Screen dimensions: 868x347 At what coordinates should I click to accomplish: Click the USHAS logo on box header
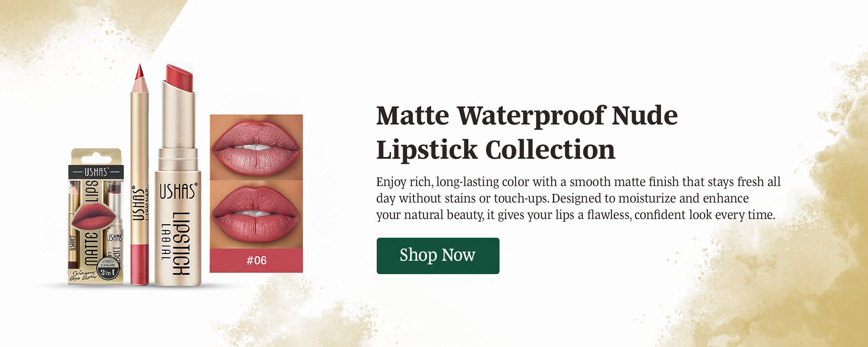tap(96, 172)
